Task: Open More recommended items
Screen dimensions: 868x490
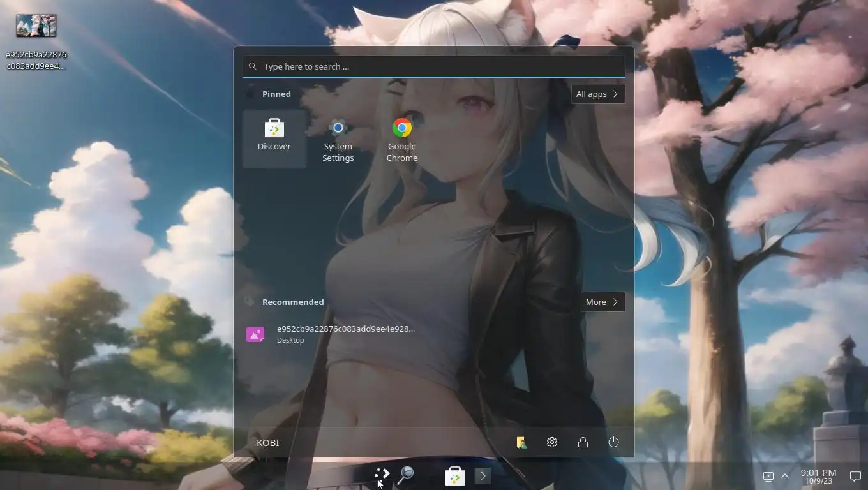Action: coord(602,302)
